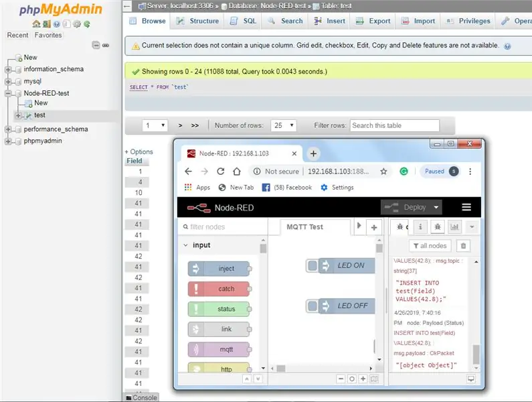Open a new Chrome tab with plus
The image size is (532, 402).
313,153
